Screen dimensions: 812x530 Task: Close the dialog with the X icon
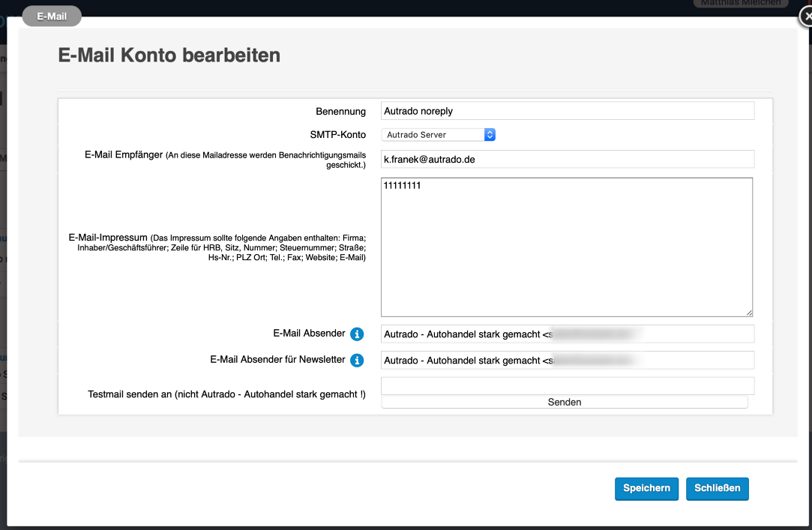point(805,13)
